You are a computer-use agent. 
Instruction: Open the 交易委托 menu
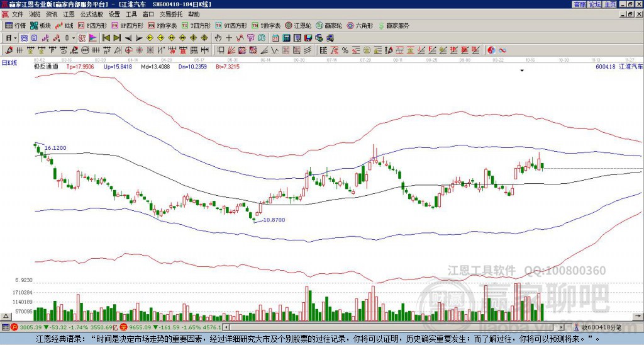[171, 14]
